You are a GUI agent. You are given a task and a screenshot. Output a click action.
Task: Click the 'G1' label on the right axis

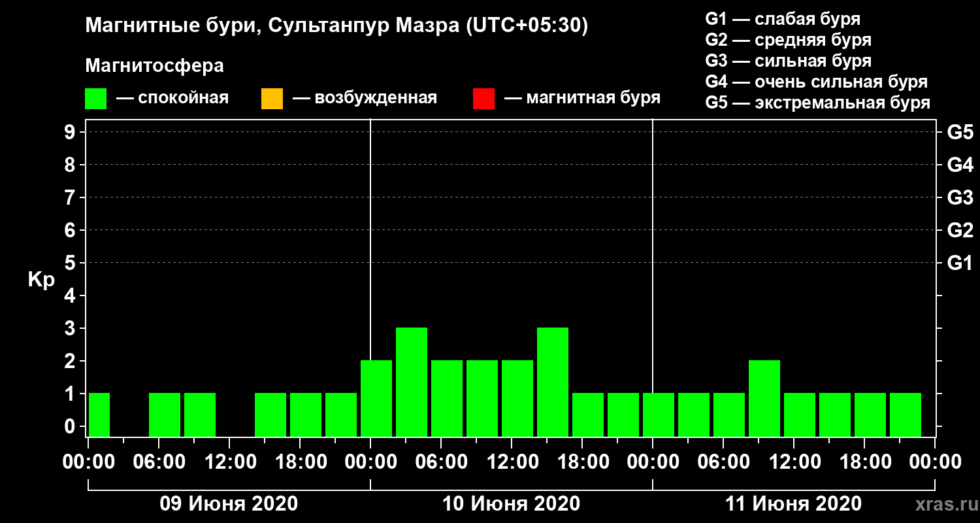(960, 263)
